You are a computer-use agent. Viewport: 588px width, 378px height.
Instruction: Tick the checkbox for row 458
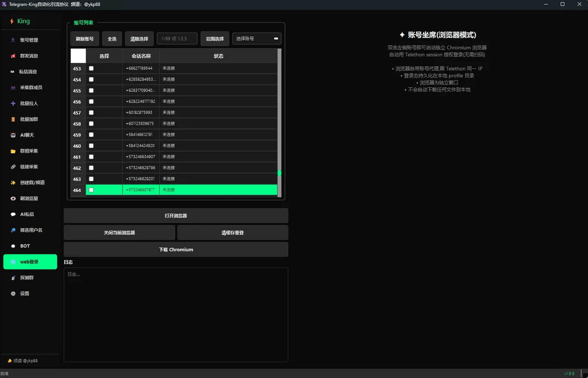point(91,124)
